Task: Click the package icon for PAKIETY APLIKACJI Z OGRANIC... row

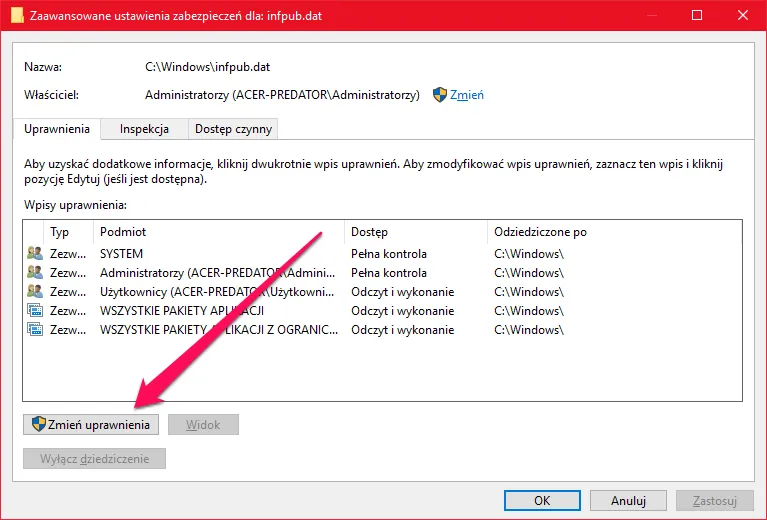Action: click(x=35, y=330)
